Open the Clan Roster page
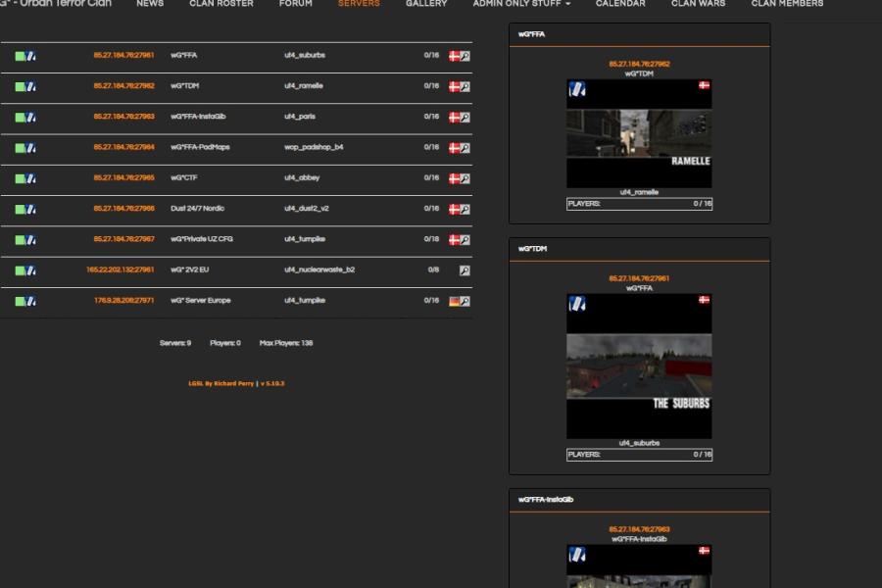Viewport: 882px width, 588px height. (x=221, y=4)
